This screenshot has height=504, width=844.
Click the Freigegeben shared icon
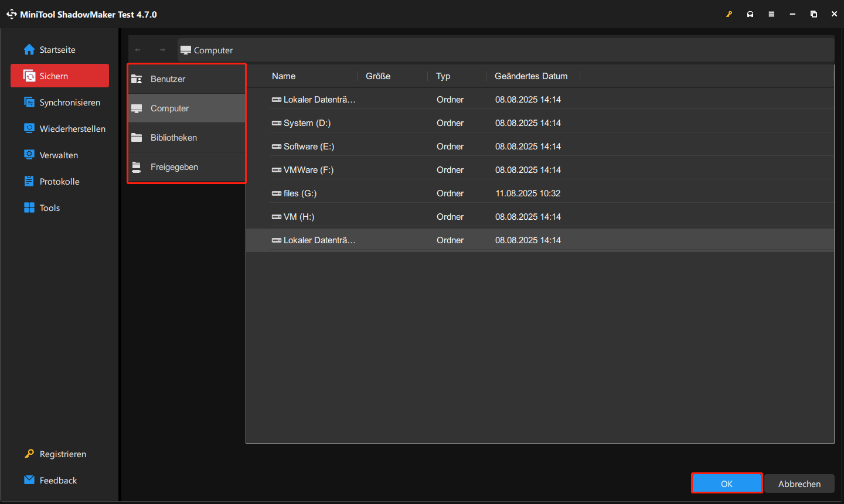[x=137, y=167]
